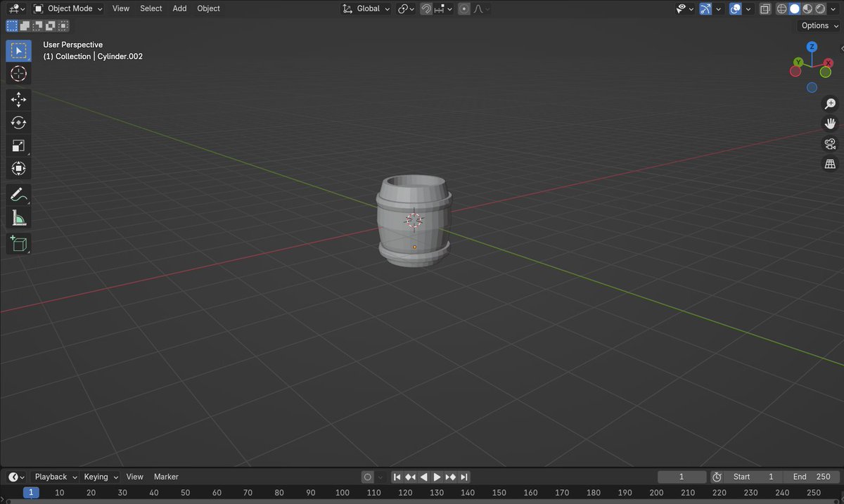Switch to Solid viewport shading
This screenshot has height=504, width=844.
click(x=794, y=9)
